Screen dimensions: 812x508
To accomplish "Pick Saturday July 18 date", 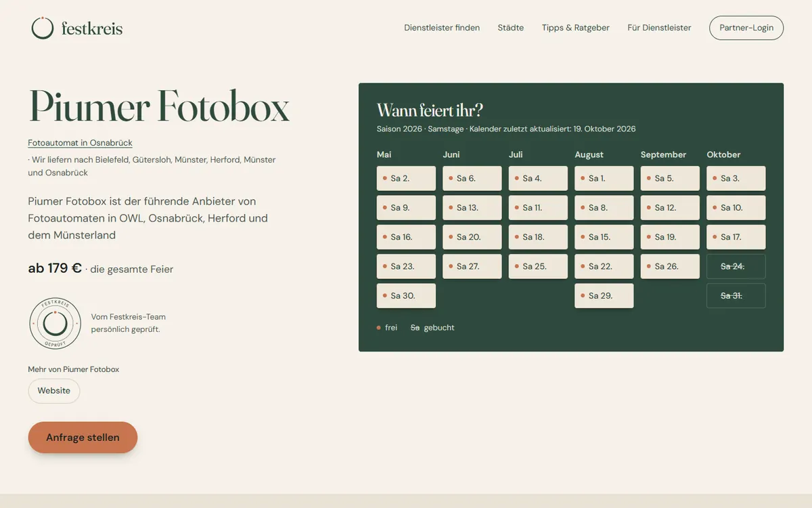I will point(538,237).
